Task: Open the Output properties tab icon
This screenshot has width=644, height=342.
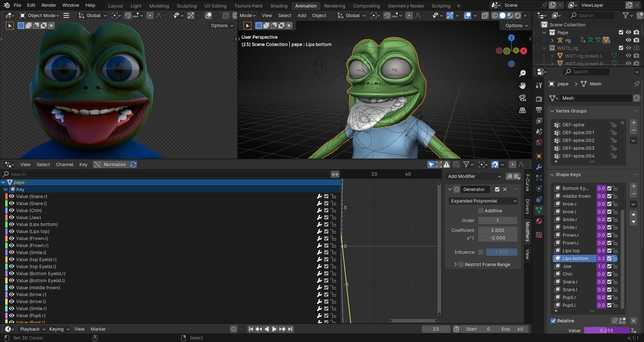Action: [539, 110]
